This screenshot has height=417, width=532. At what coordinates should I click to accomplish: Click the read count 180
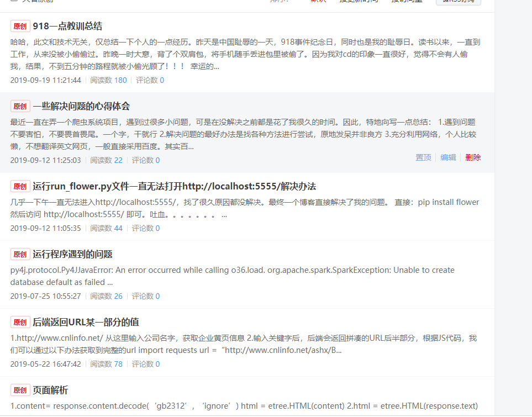click(x=120, y=80)
